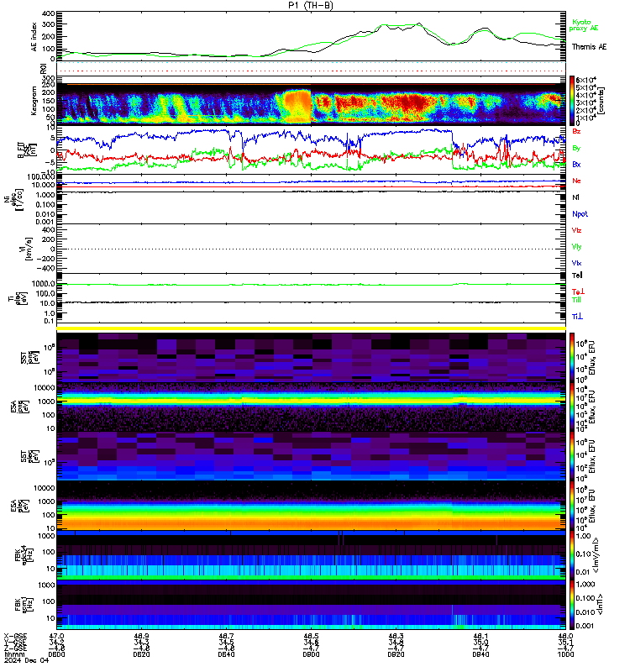The width and height of the screenshot is (630, 672).
Task: Click the Eflux color bar beside ESA electron panel
Action: 572,506
